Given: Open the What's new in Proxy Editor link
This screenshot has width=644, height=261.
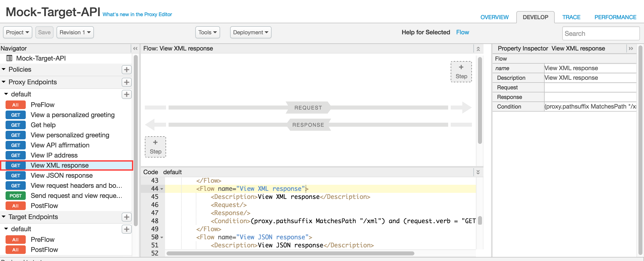Looking at the screenshot, I should click(137, 14).
